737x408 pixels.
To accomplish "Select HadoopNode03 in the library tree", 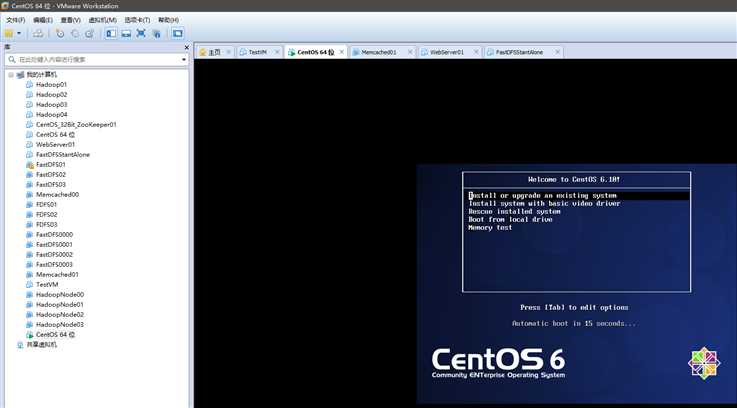I will 60,325.
